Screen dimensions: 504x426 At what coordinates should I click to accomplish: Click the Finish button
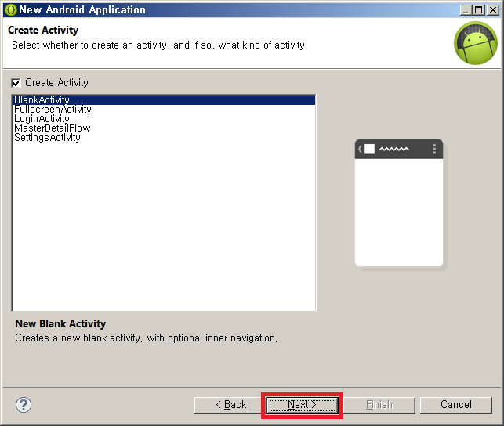coord(379,405)
